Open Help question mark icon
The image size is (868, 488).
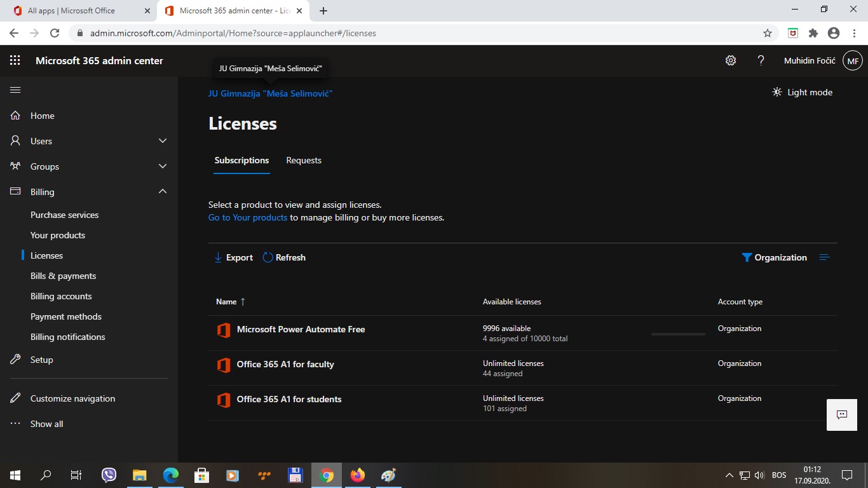(761, 60)
